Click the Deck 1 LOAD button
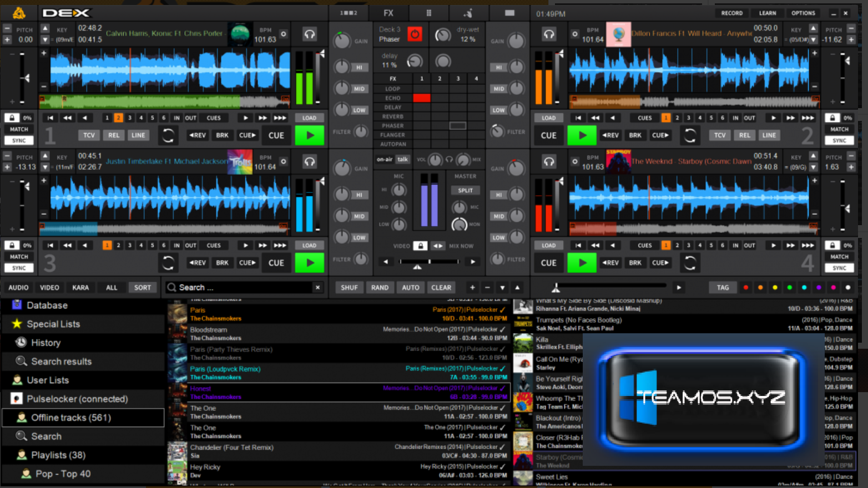This screenshot has height=488, width=868. 309,118
